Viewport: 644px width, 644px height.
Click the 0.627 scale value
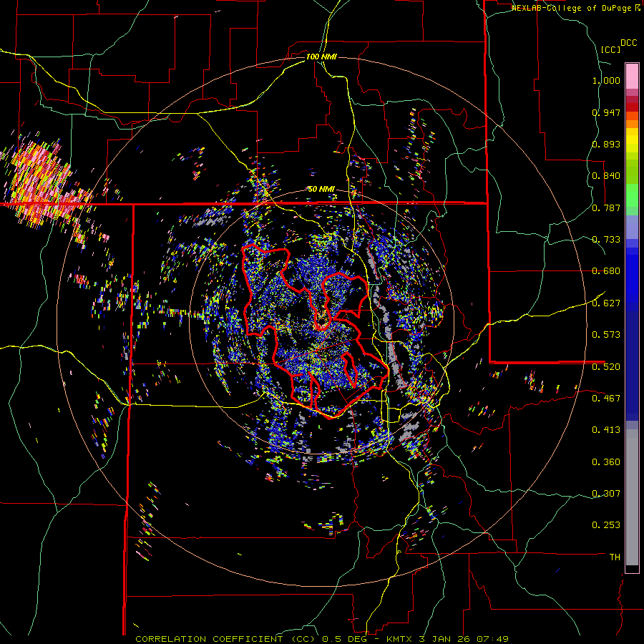coord(606,303)
